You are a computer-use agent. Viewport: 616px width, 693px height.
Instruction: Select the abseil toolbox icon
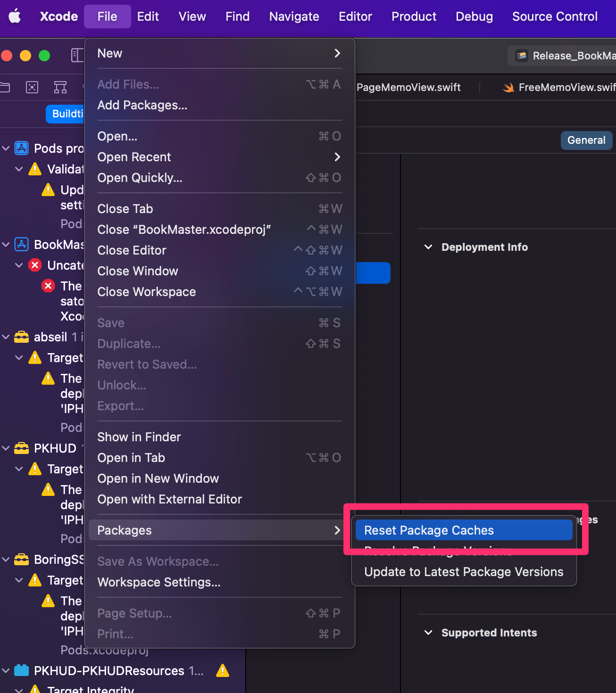pos(21,337)
